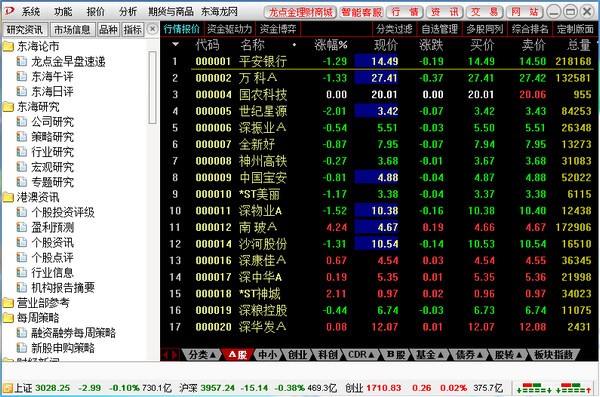Expand the CDR bottom tab menu
Viewport: 600px width, 397px height.
(371, 355)
